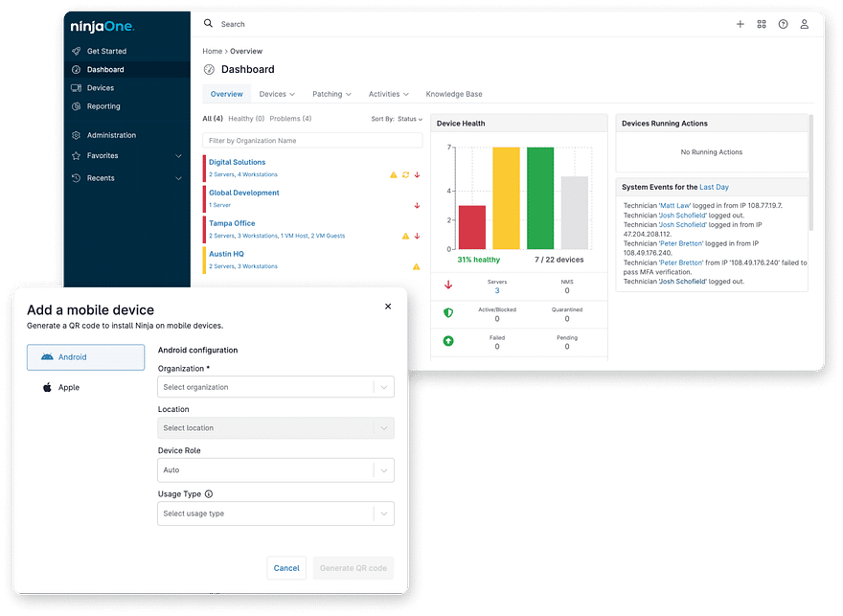Click the Get Started rocket icon
The width and height of the screenshot is (843, 616).
pyautogui.click(x=77, y=51)
